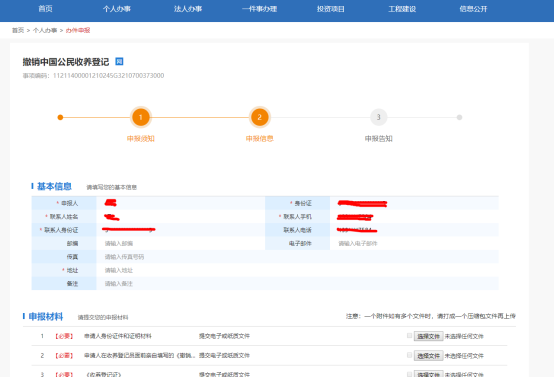554x377 pixels.
Task: Focus the 邮编 input field
Action: (x=181, y=243)
